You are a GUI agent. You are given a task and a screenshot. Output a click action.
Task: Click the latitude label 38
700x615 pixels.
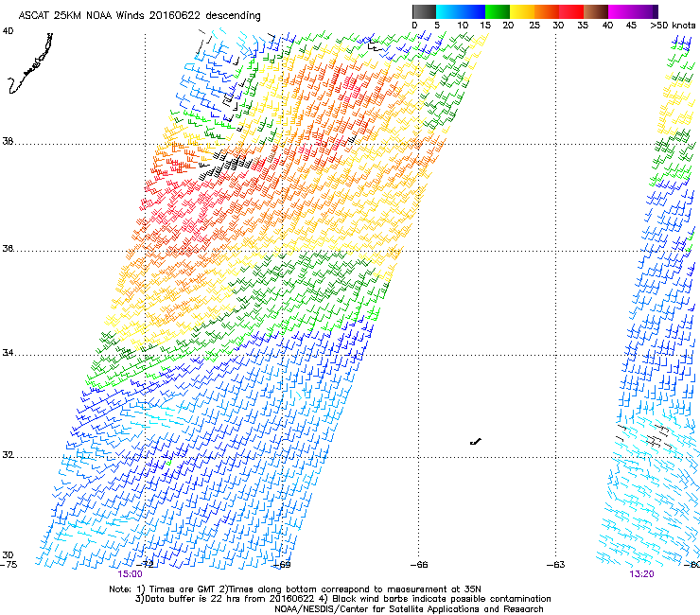pos(8,141)
